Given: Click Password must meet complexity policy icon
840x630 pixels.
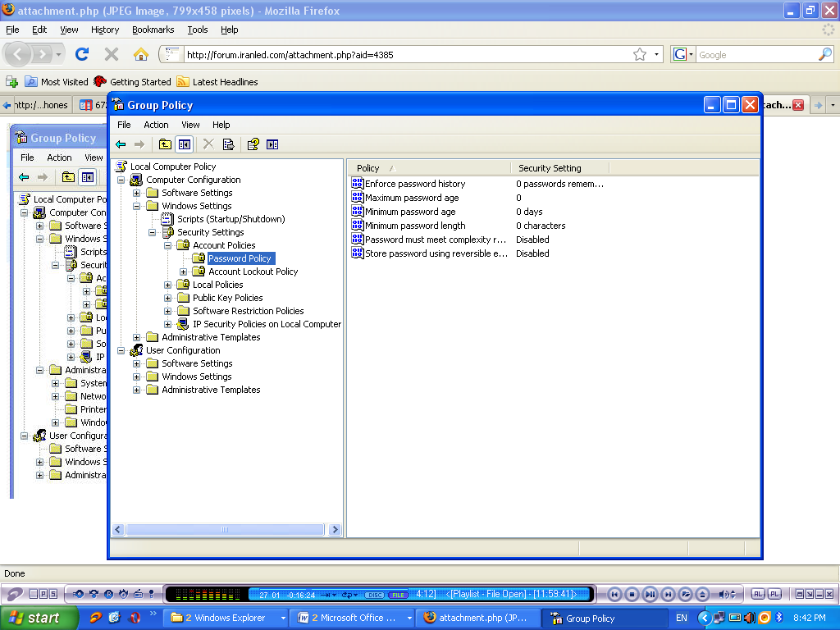Looking at the screenshot, I should tap(358, 240).
